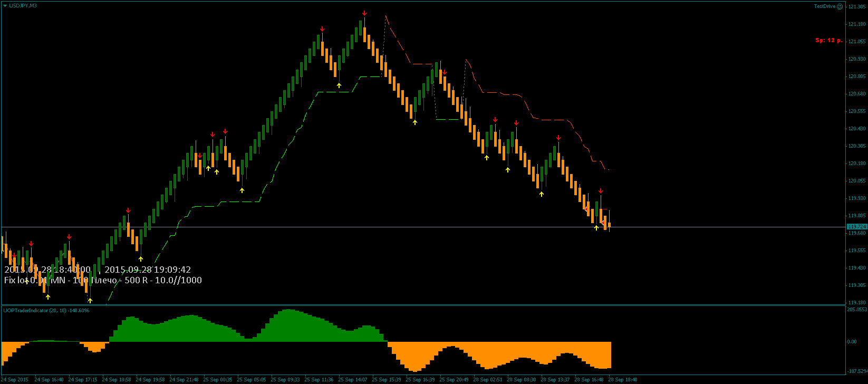Click the TestDrive expert name
Viewport: 868px width, 384px height.
pos(825,6)
